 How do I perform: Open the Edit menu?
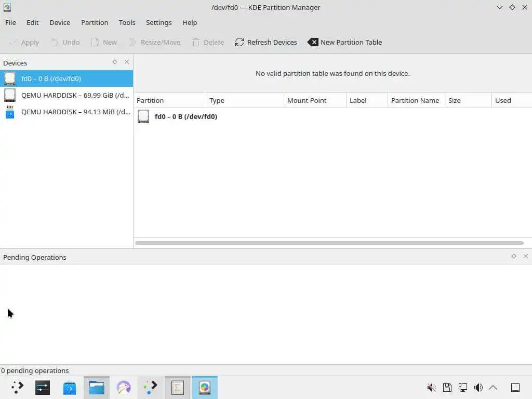[33, 22]
